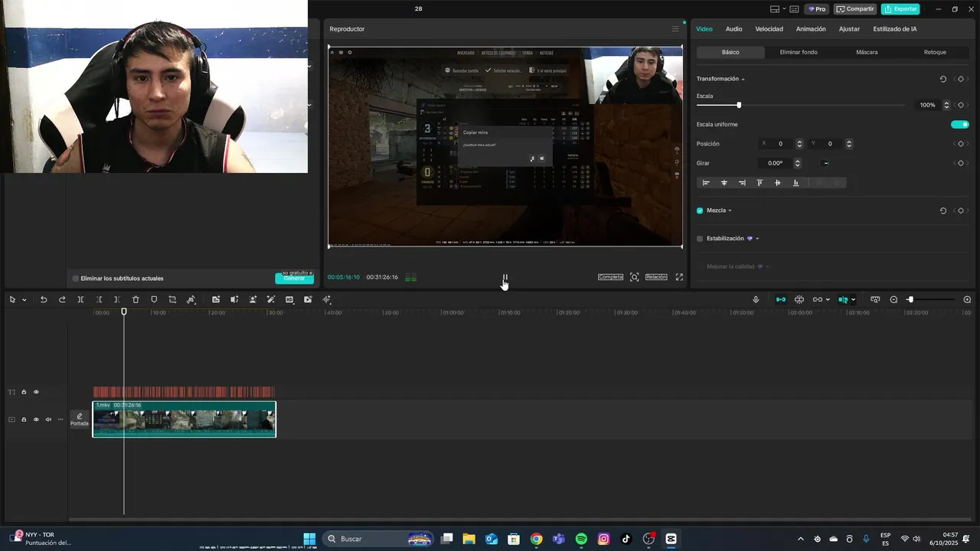
Task: Toggle the teal preview axis button
Action: click(843, 300)
